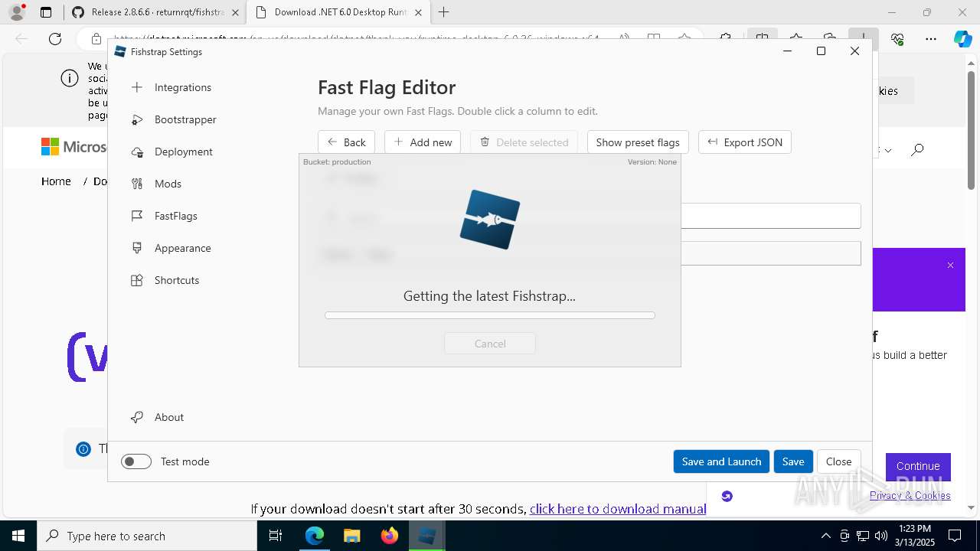This screenshot has width=980, height=551.
Task: Click Home breadcrumb on Microsoft page
Action: (56, 181)
